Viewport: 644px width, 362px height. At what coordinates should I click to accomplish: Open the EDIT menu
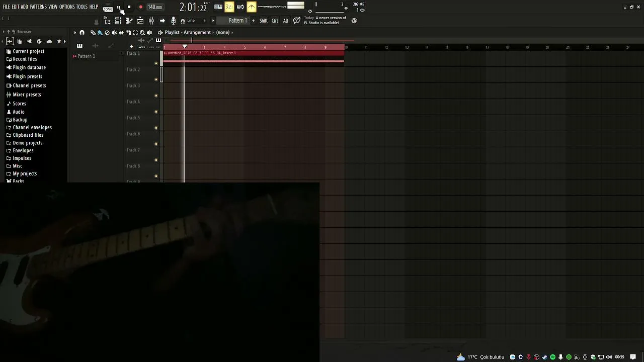(x=16, y=7)
